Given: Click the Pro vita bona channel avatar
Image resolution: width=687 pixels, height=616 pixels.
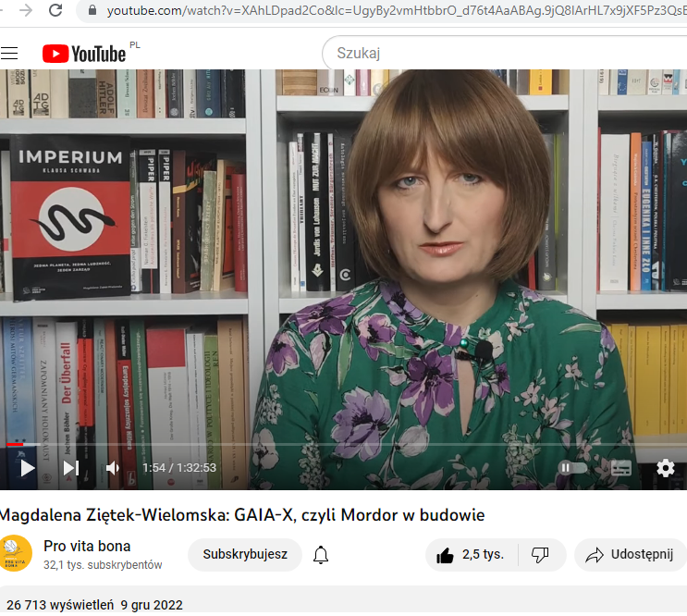Looking at the screenshot, I should pos(16,555).
